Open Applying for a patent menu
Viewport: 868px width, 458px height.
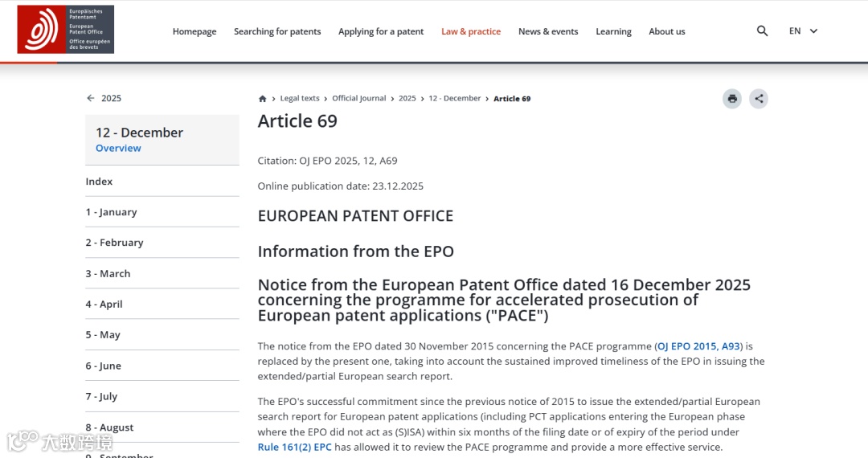[381, 31]
